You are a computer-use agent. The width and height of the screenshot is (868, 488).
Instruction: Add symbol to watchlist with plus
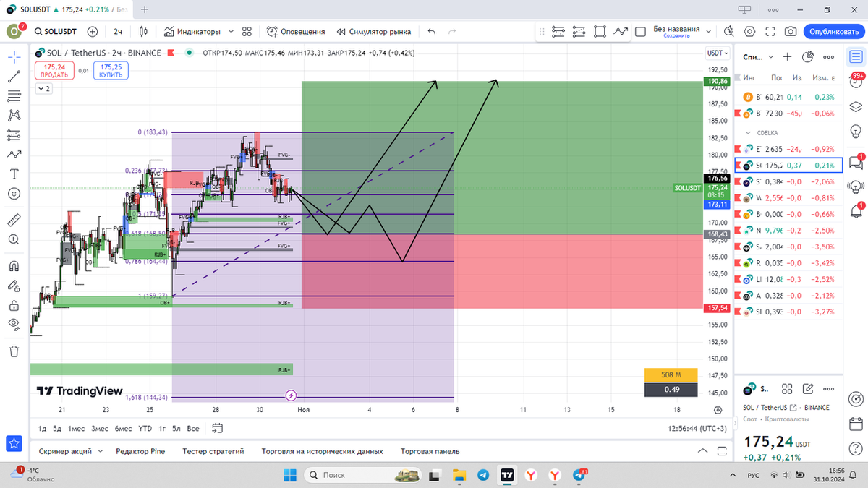point(788,56)
